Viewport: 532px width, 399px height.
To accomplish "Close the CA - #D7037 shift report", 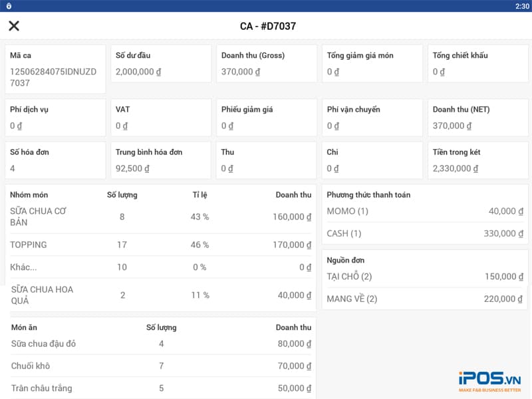I will (14, 26).
